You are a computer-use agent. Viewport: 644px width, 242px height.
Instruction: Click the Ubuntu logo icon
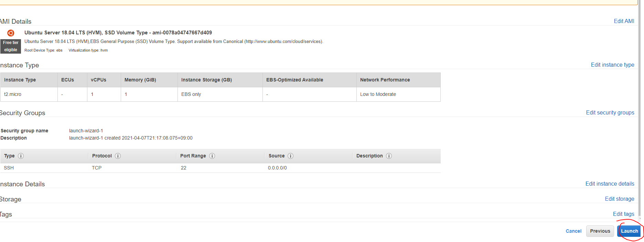[x=11, y=33]
